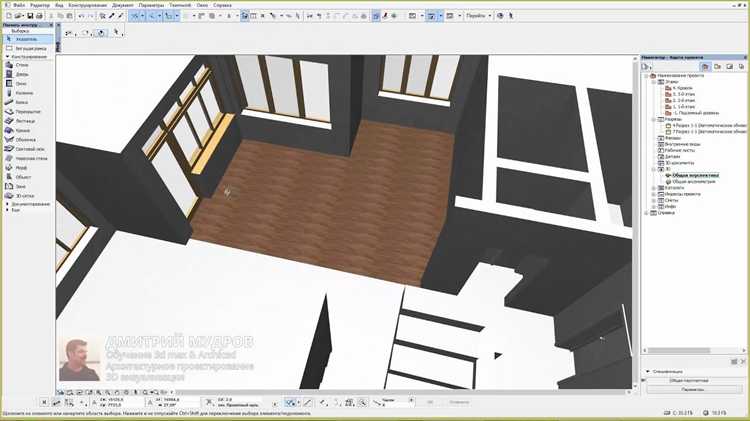This screenshot has width=750, height=421.
Task: Open the Справка menu
Action: [x=222, y=5]
